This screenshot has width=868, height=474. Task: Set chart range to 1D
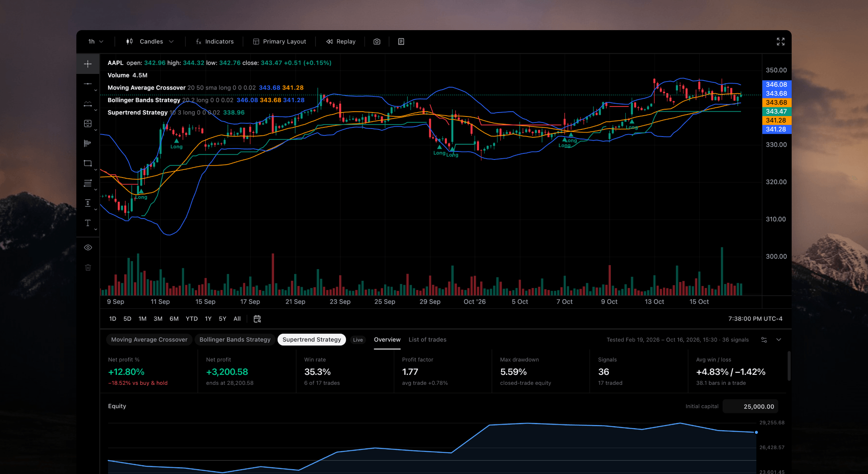[113, 319]
